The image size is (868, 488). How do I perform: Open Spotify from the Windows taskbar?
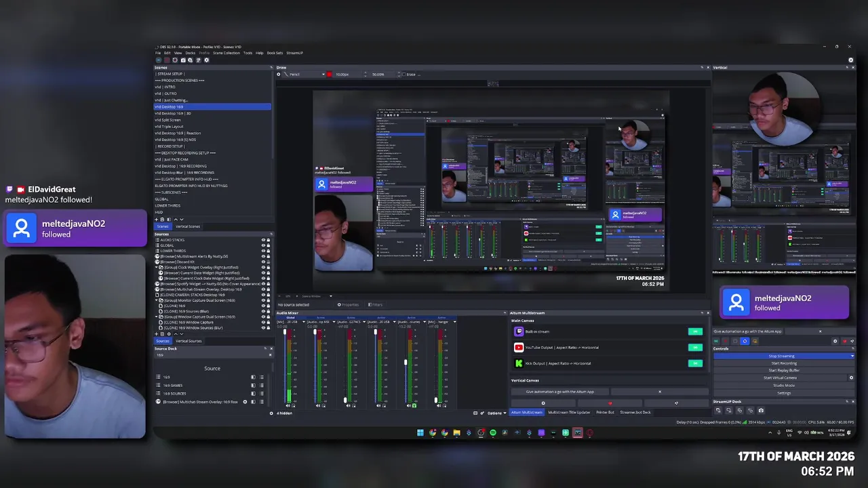493,432
